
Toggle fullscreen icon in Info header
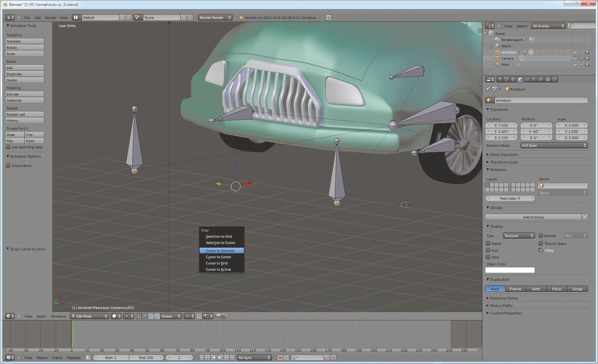click(328, 18)
